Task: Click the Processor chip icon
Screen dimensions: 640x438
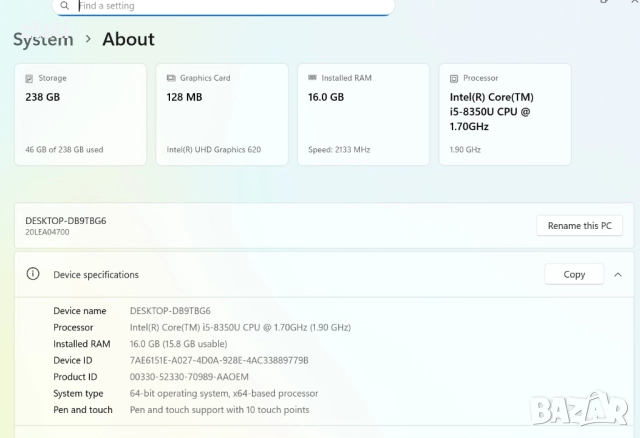Action: pos(455,78)
